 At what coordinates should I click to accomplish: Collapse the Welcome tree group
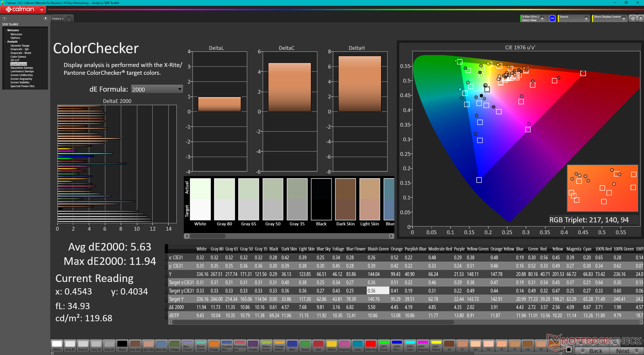click(5, 31)
